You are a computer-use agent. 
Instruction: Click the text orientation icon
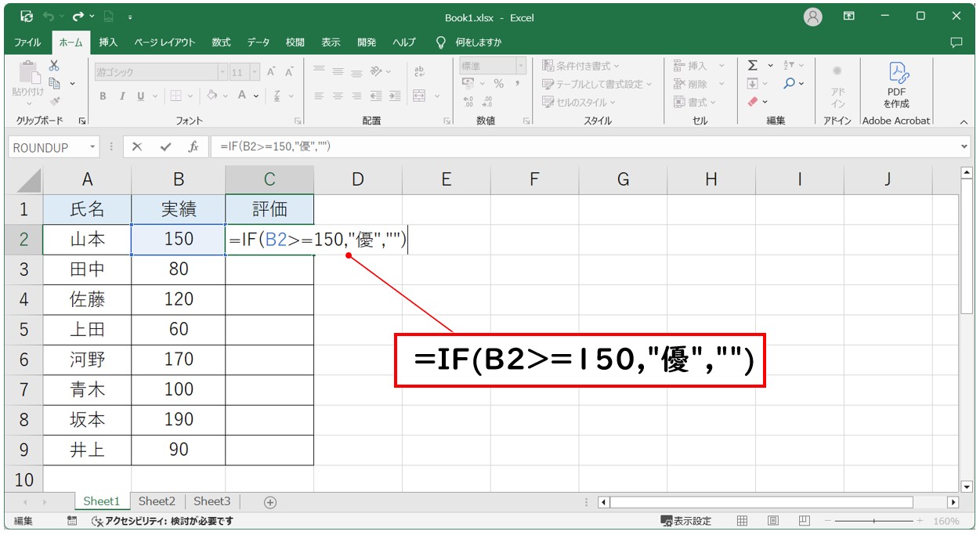376,71
